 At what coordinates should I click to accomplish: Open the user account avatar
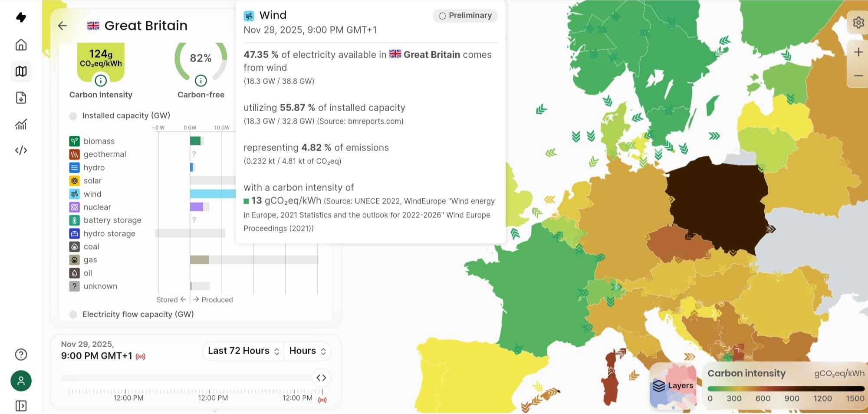coord(21,381)
